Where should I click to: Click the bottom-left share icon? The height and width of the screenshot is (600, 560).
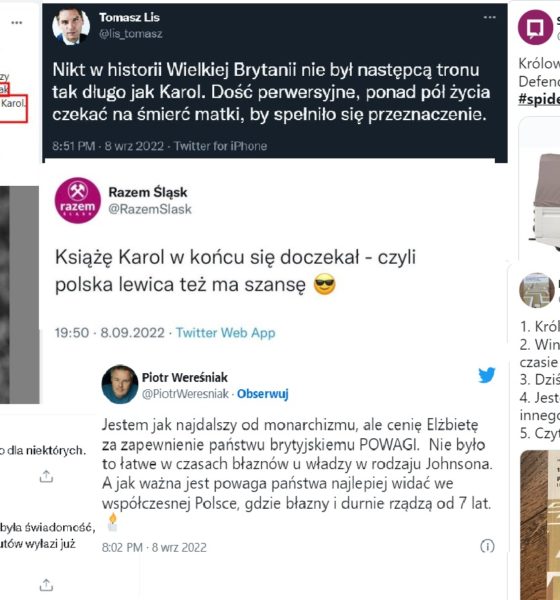click(x=46, y=585)
